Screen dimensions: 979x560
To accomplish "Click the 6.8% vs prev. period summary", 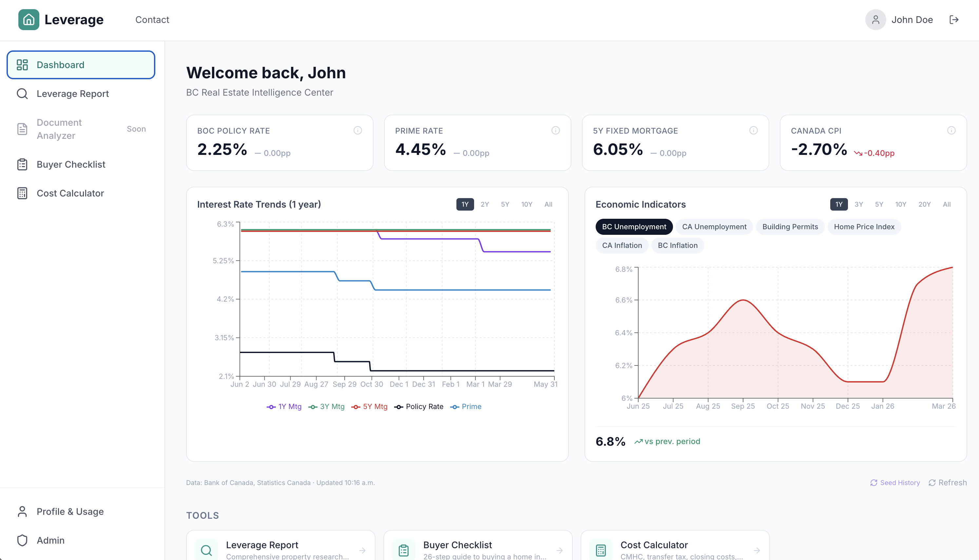I will pyautogui.click(x=648, y=441).
